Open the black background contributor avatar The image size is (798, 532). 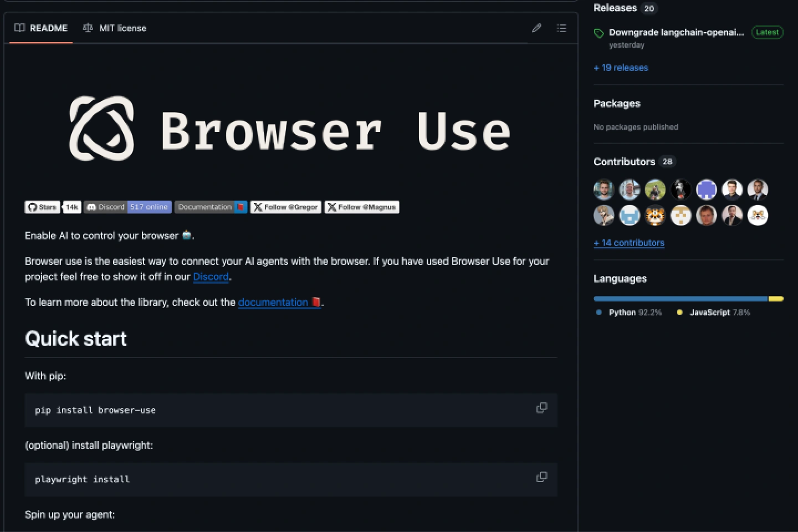(x=681, y=190)
